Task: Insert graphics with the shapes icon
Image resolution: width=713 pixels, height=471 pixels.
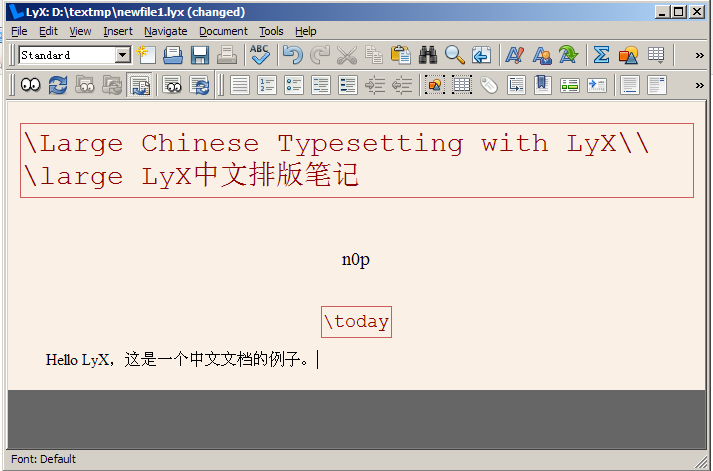Action: tap(629, 55)
